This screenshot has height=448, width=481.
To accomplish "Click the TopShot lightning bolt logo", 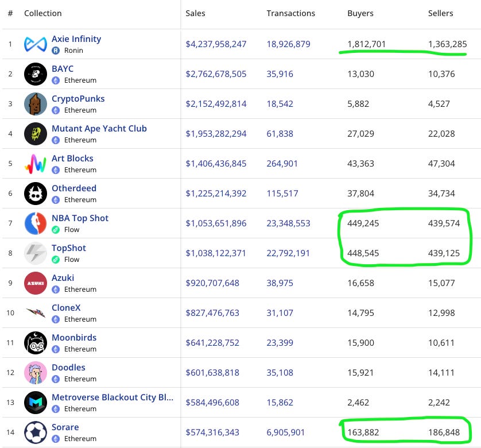I will click(x=36, y=253).
